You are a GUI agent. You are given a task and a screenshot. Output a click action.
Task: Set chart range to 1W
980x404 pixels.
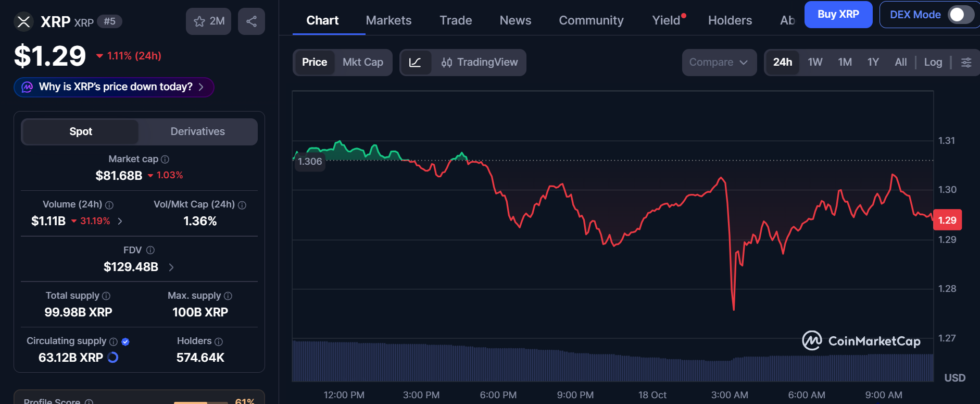tap(815, 63)
